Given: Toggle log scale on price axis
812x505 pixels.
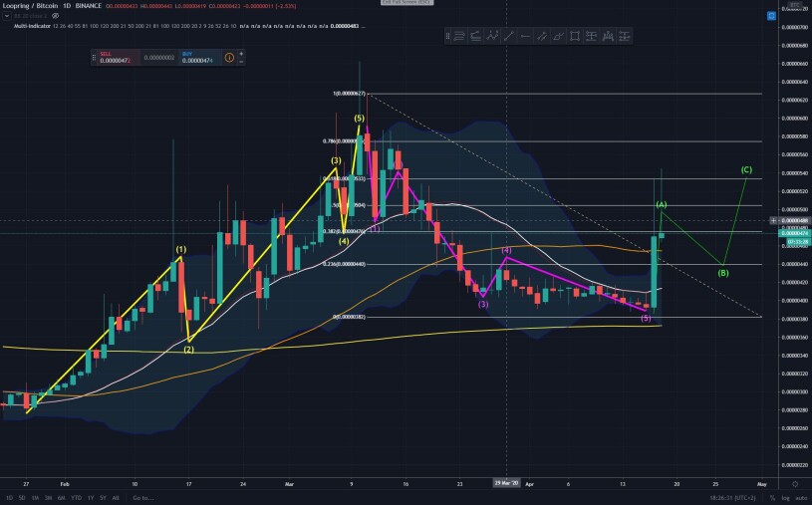Looking at the screenshot, I should point(788,498).
